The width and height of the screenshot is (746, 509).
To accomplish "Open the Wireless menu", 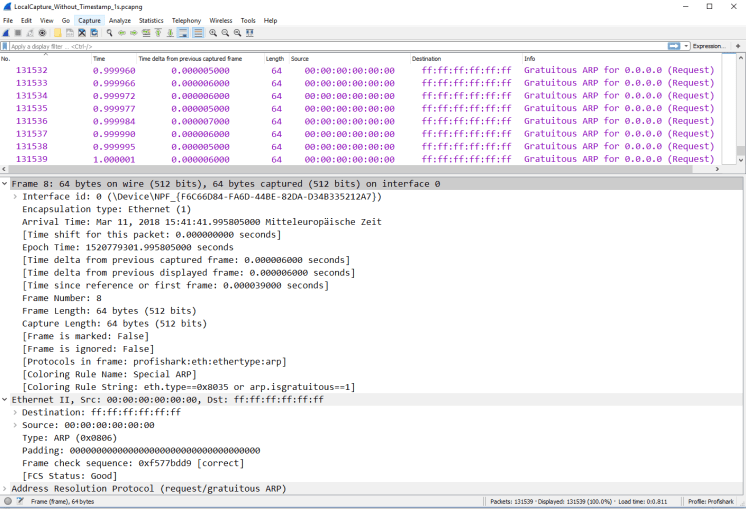I will (x=221, y=20).
